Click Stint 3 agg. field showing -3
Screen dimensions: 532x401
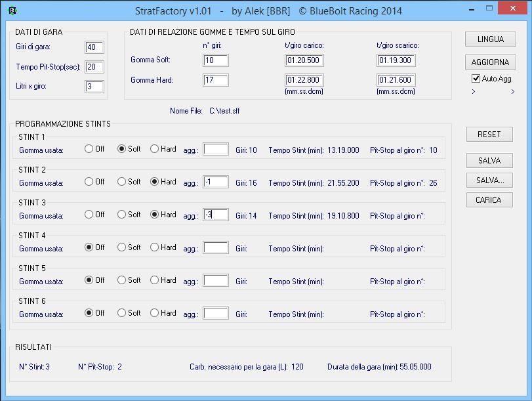click(216, 215)
